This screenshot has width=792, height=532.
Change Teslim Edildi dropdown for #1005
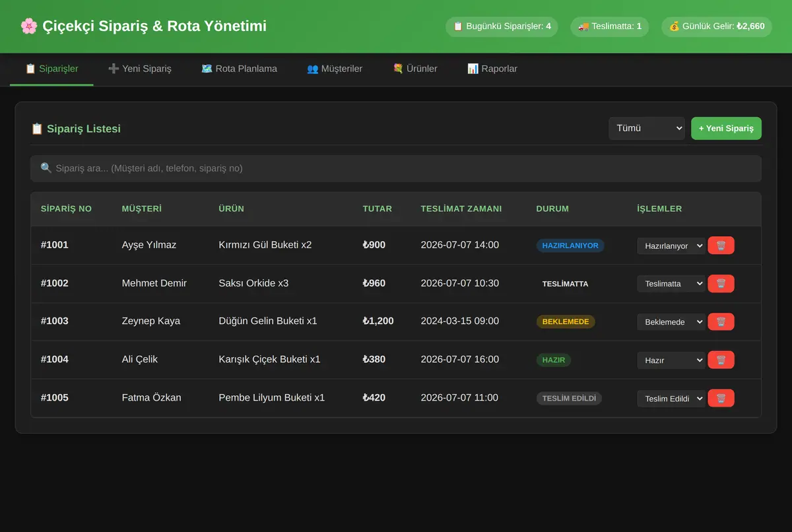tap(671, 399)
